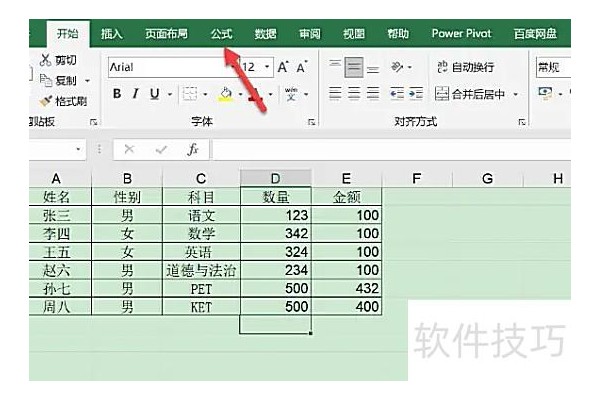Screen dimensions: 600x400
Task: Open the fill color dropdown arrow
Action: point(241,94)
